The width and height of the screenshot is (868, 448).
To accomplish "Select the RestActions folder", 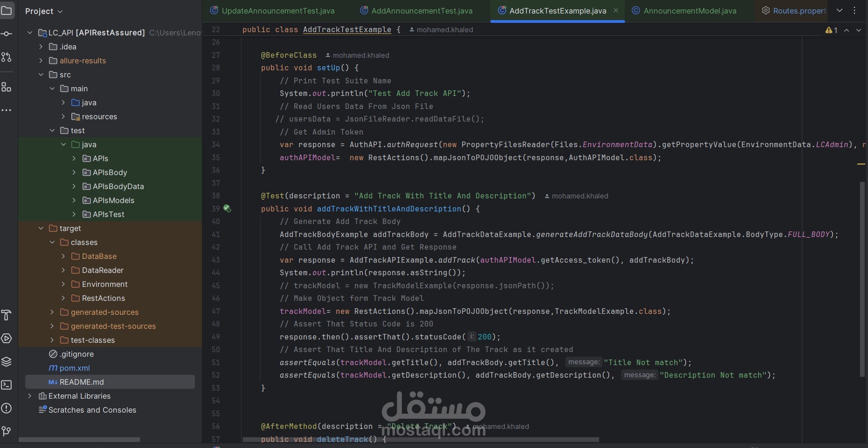I will [98, 298].
